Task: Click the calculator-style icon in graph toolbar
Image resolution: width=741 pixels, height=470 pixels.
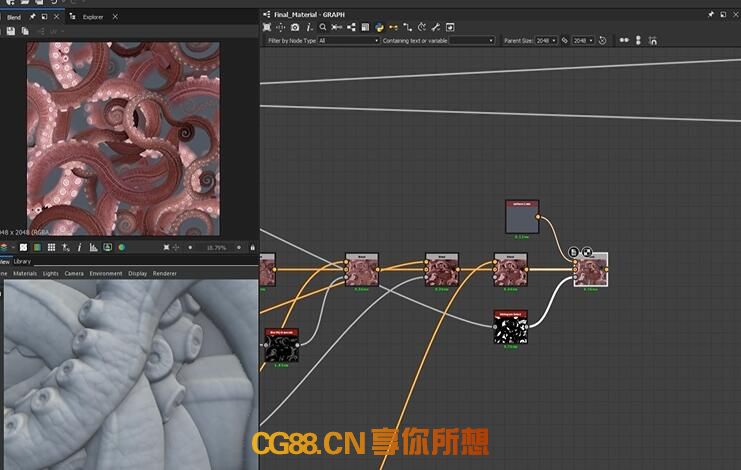Action: click(365, 27)
